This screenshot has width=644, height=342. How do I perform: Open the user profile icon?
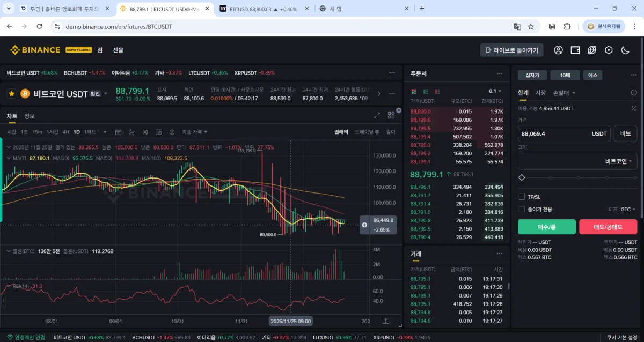558,50
